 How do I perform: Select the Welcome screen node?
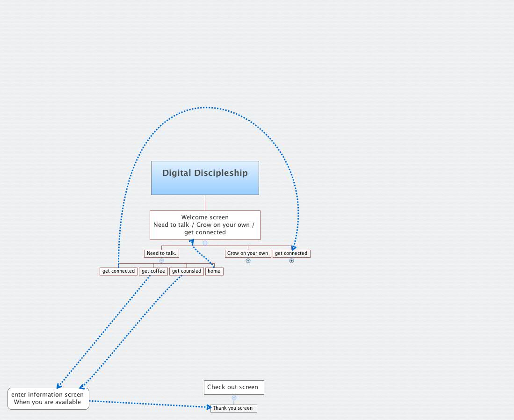[x=205, y=225]
